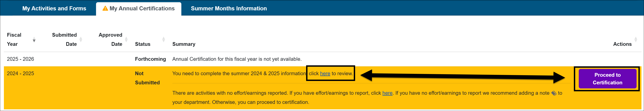Open the My Activities and Forms tab
Viewport: 644px width, 111px height.
pyautogui.click(x=54, y=8)
